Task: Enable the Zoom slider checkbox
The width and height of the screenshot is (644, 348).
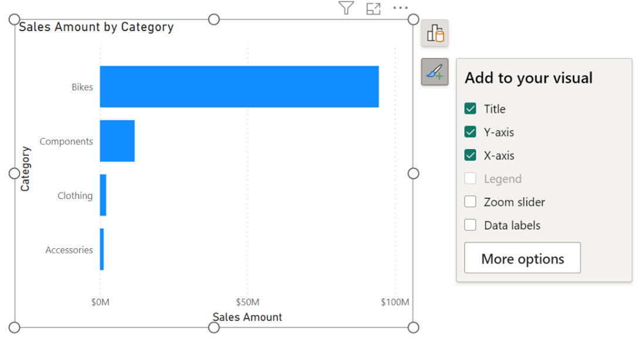Action: click(470, 202)
